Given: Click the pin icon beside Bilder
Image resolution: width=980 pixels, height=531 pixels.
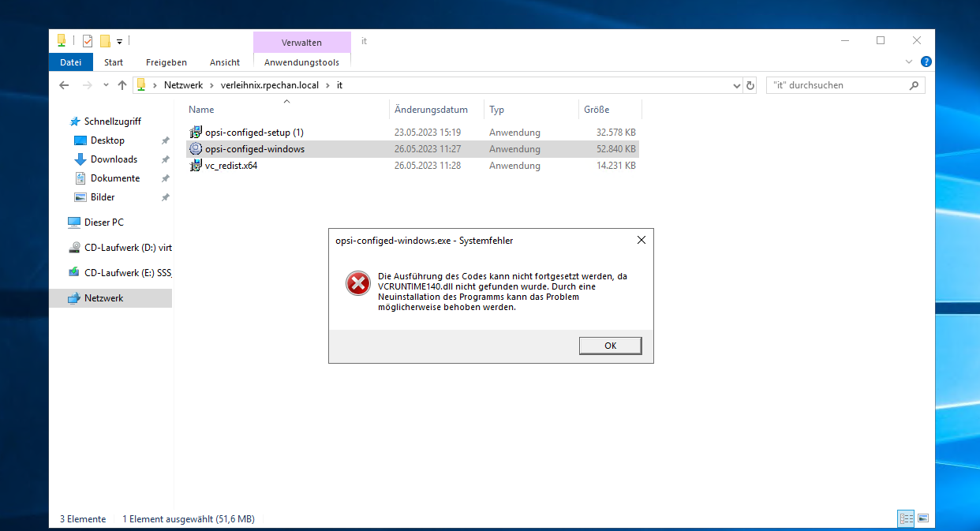Looking at the screenshot, I should click(165, 197).
